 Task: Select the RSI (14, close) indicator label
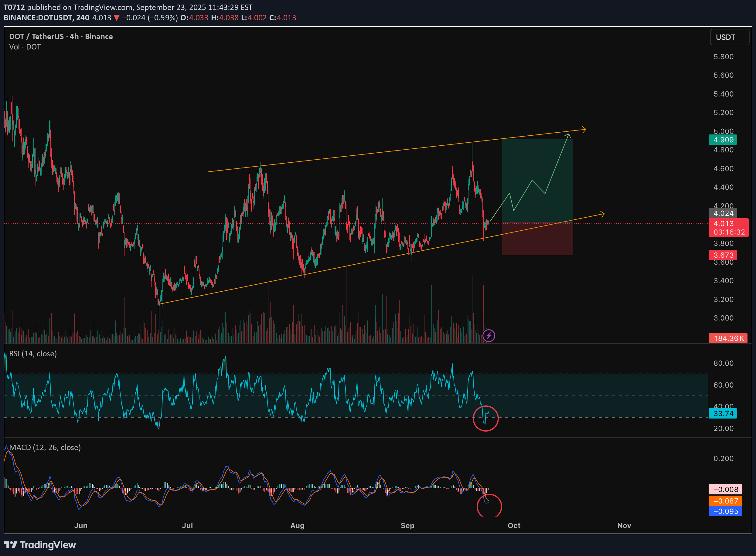click(33, 354)
